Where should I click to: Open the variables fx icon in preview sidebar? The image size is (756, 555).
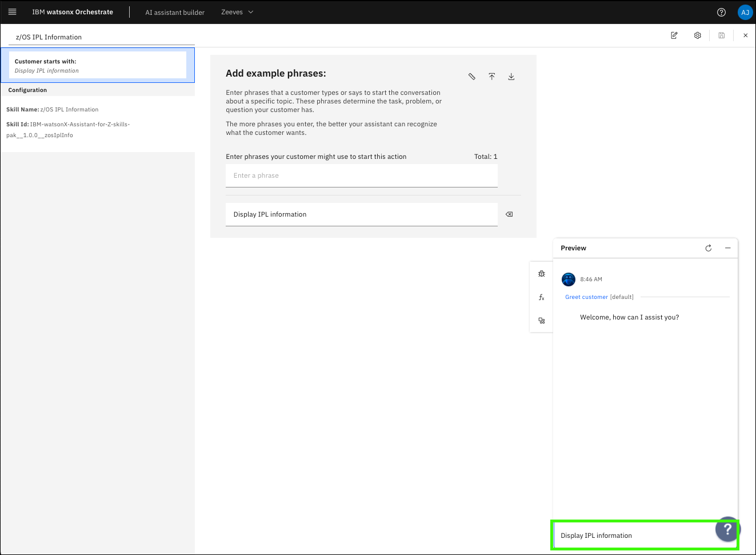542,297
